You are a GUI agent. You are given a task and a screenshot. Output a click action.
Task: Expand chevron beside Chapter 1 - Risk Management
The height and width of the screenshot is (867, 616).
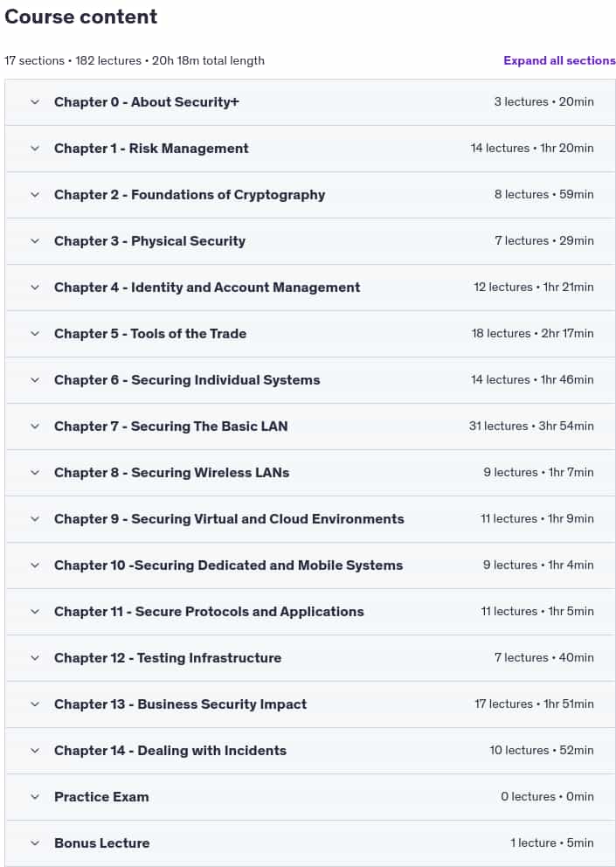(x=35, y=149)
